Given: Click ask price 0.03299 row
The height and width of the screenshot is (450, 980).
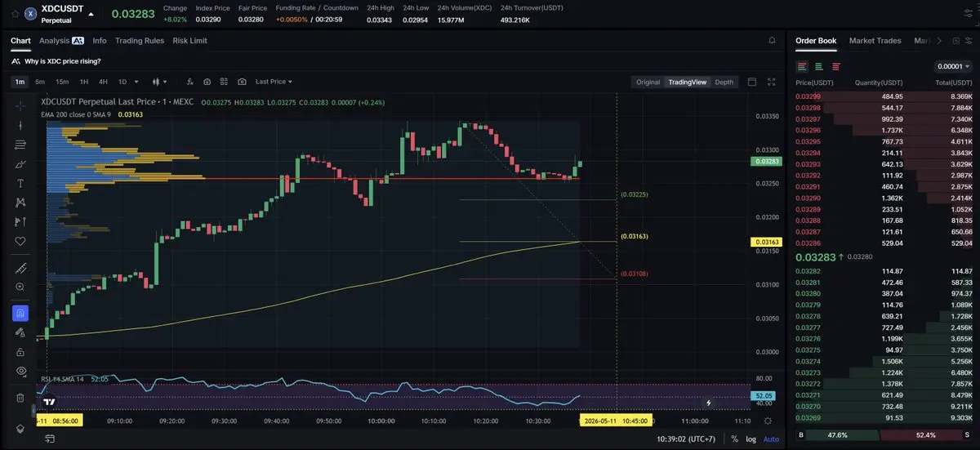Looking at the screenshot, I should (884, 96).
